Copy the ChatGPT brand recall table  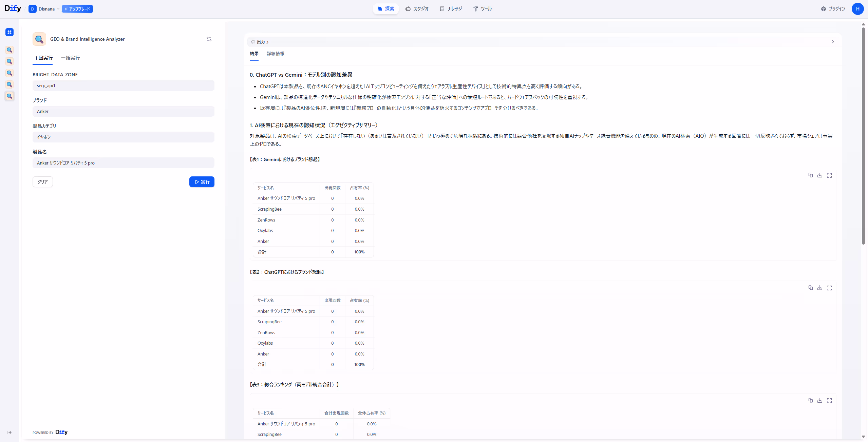coord(811,288)
